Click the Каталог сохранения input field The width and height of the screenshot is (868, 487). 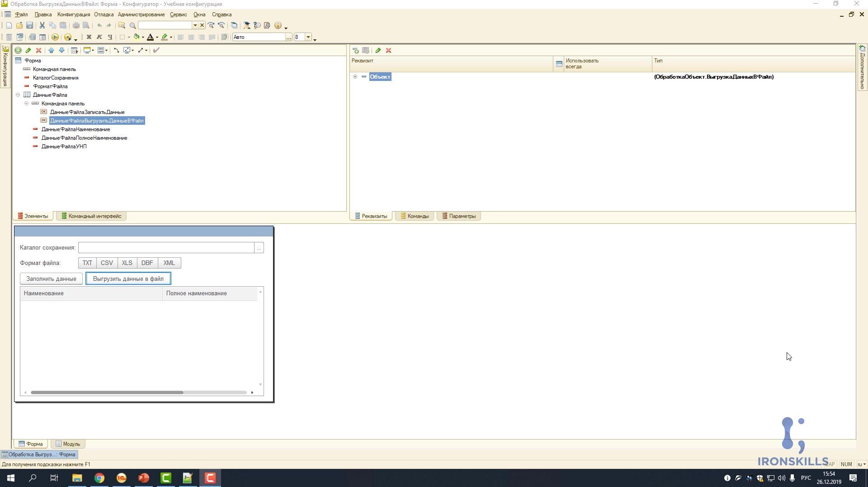[166, 248]
